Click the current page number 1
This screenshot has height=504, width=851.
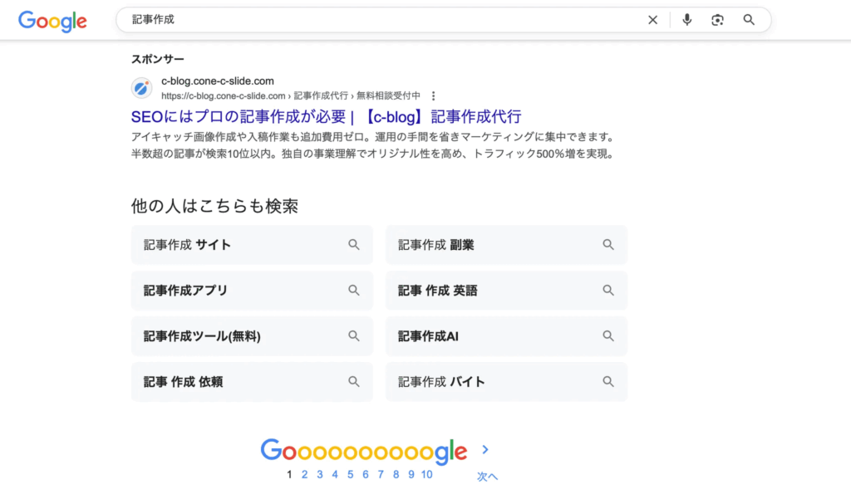pyautogui.click(x=289, y=475)
